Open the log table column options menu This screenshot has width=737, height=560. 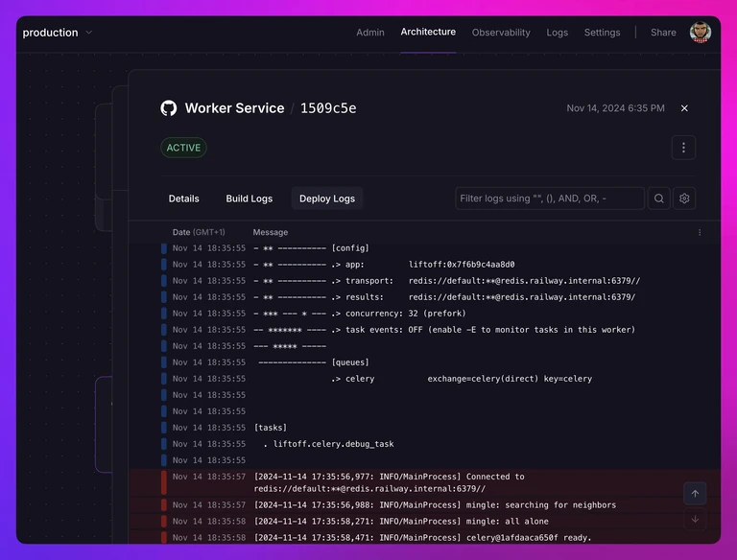700,233
